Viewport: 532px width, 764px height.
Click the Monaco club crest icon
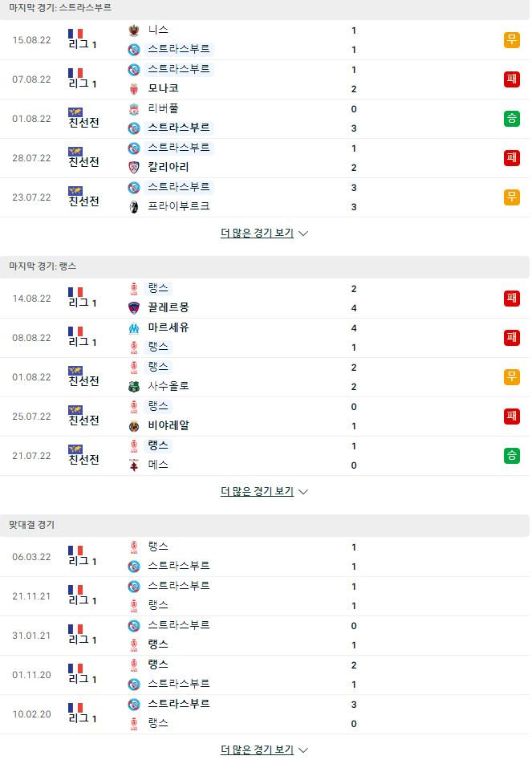click(x=133, y=88)
